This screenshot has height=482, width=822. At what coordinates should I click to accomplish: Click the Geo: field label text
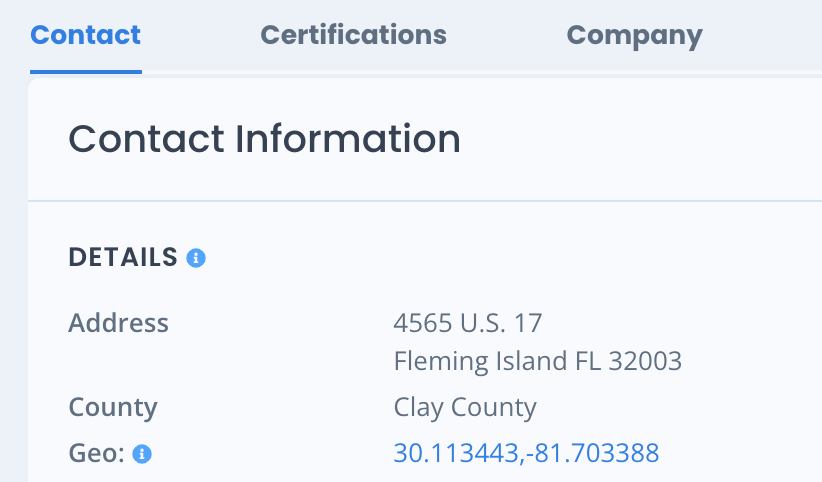pos(96,453)
